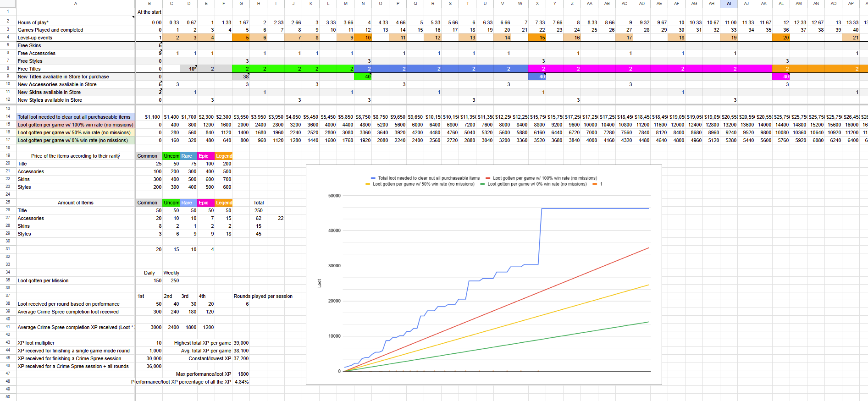Click 'Average Crime Spree completion loot received'
This screenshot has width=868, height=401.
(x=76, y=312)
